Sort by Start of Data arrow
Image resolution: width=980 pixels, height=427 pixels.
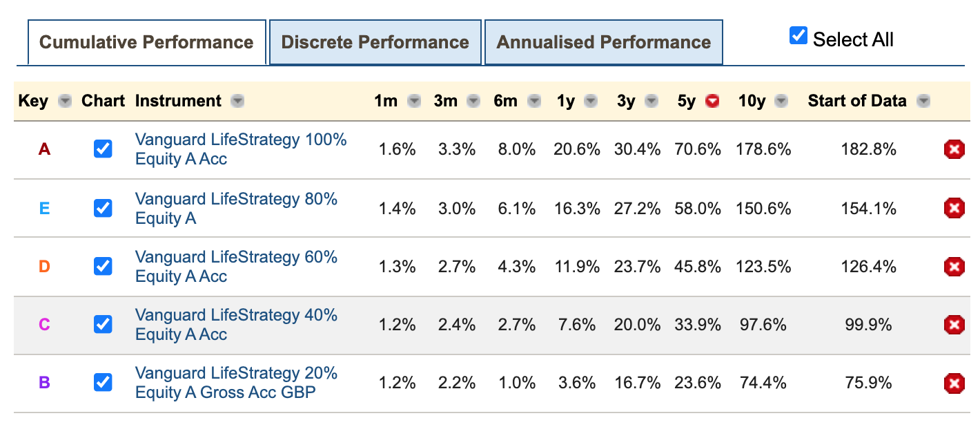(923, 102)
